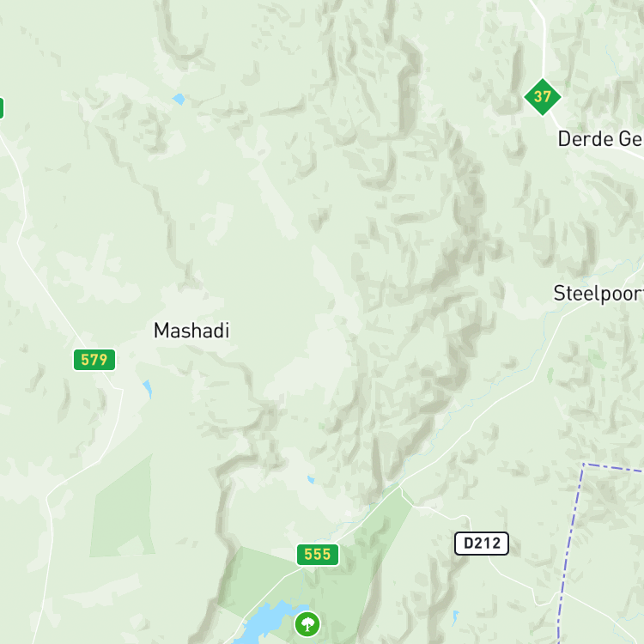The height and width of the screenshot is (644, 644).
Task: Click the Mashadi place label
Action: [x=191, y=331]
